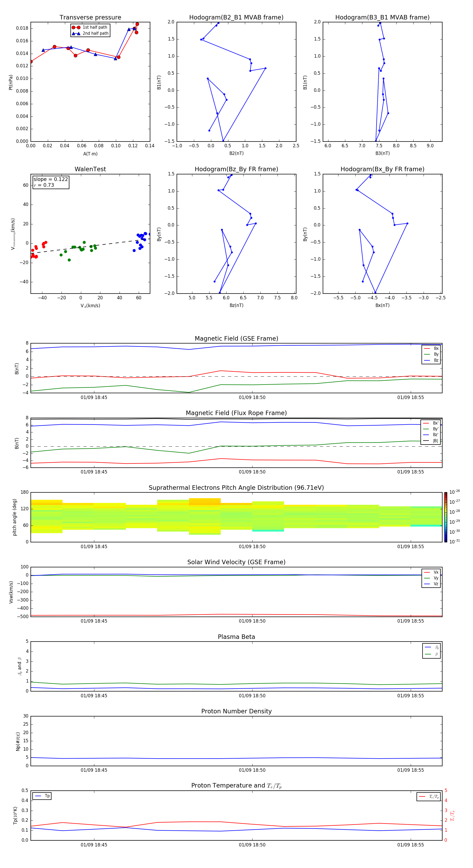
Task: Click the 'B2(nT)' x-axis label
Action: pos(236,153)
